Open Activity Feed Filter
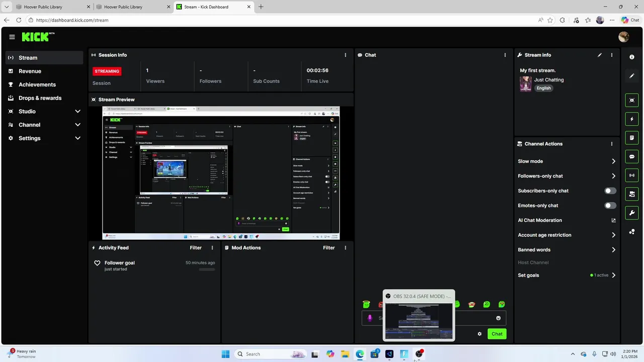The image size is (644, 362). click(196, 248)
